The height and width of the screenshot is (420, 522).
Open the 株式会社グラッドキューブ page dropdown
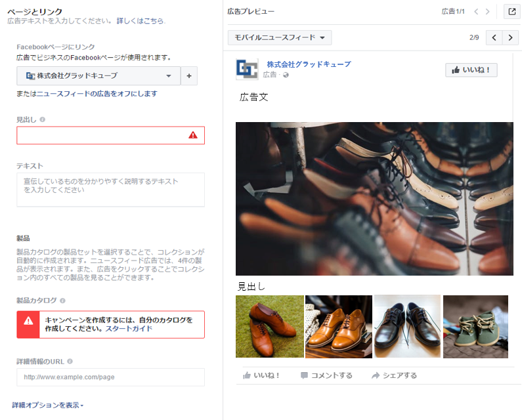coord(98,76)
